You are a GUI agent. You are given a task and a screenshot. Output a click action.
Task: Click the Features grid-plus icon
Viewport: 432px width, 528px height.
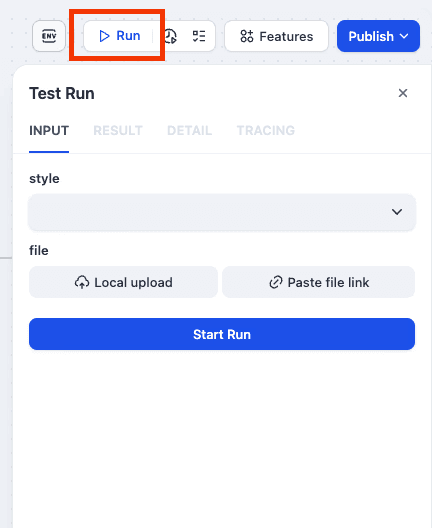click(247, 36)
